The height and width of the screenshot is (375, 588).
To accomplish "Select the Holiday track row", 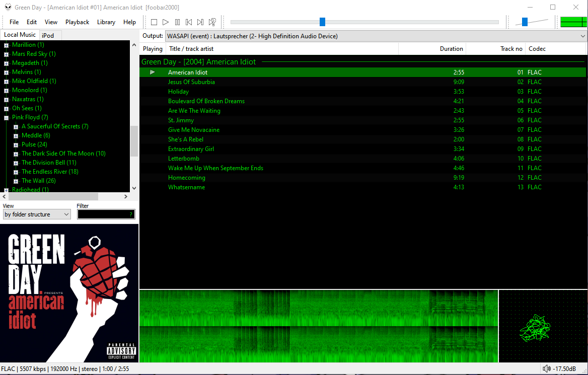I will [362, 92].
